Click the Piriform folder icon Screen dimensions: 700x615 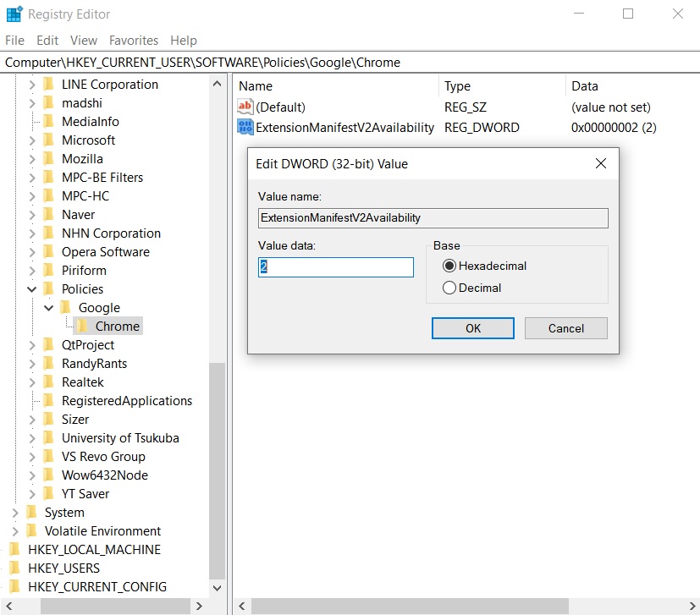(48, 271)
